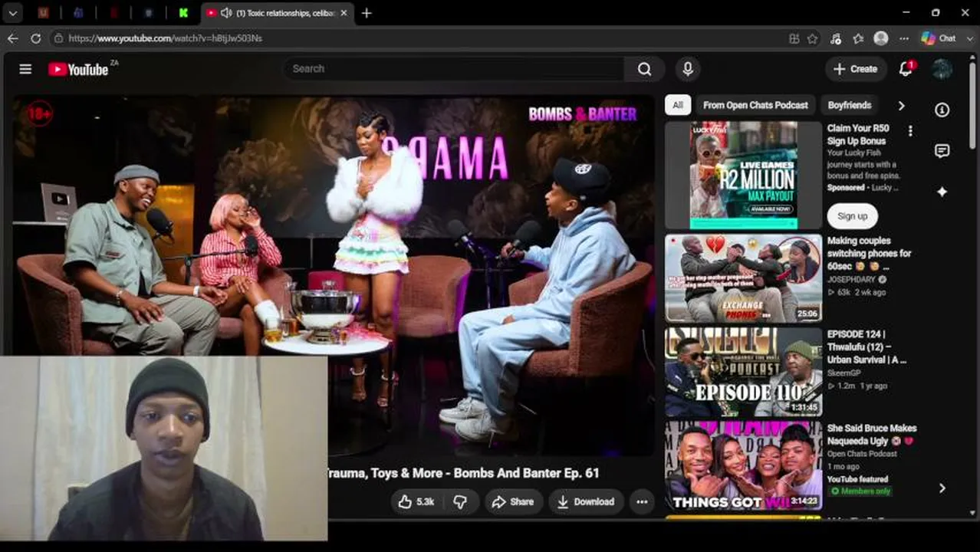Open a new browser tab
980x552 pixels.
tap(367, 13)
